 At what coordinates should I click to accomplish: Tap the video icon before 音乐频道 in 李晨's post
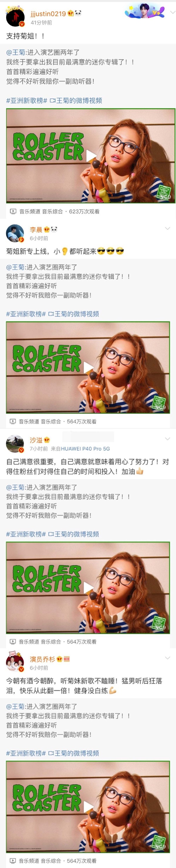pyautogui.click(x=13, y=421)
